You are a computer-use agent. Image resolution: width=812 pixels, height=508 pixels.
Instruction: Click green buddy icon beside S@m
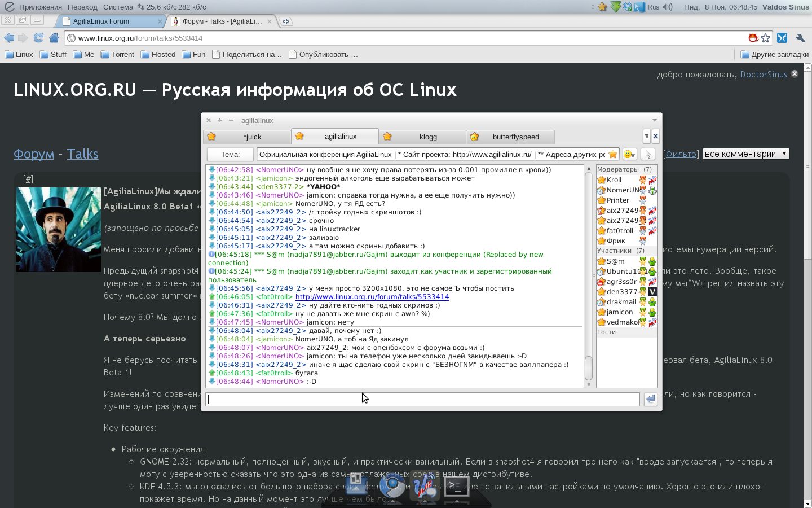(652, 261)
